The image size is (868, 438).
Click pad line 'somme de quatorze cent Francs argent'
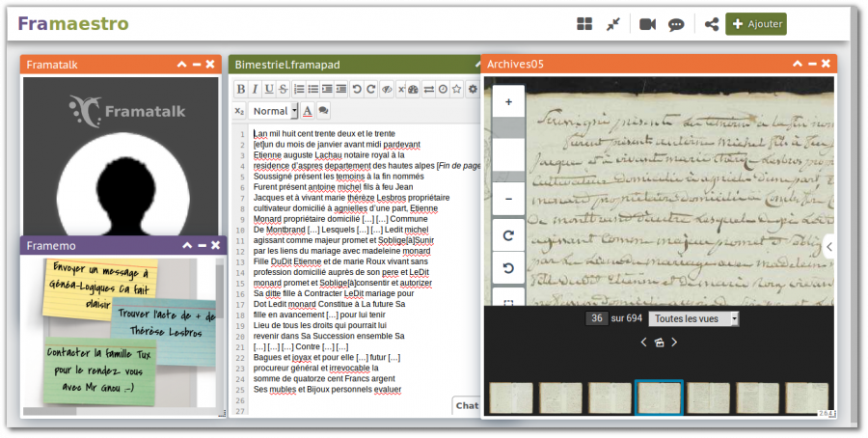point(324,379)
